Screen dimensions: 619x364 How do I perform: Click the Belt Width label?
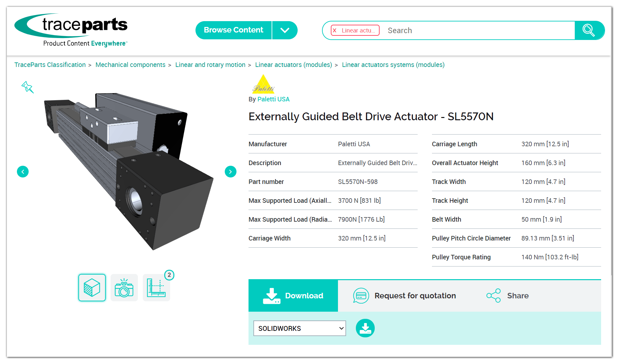(447, 219)
